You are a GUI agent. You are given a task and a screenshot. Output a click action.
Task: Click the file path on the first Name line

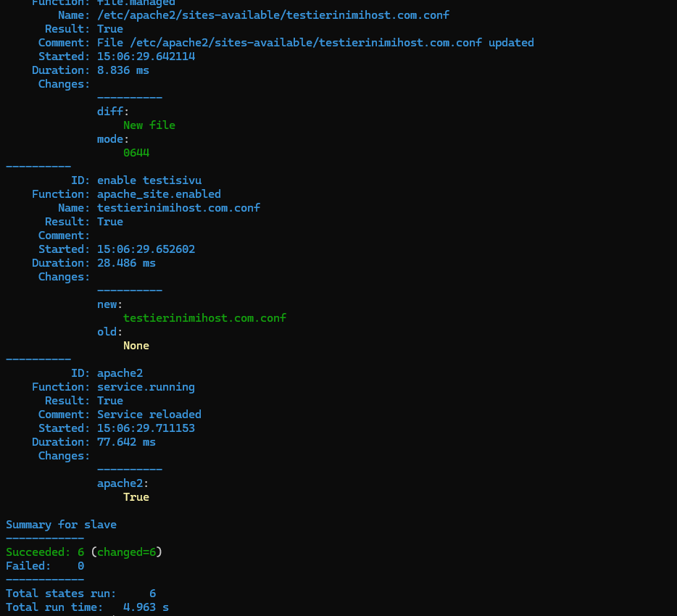pyautogui.click(x=273, y=15)
